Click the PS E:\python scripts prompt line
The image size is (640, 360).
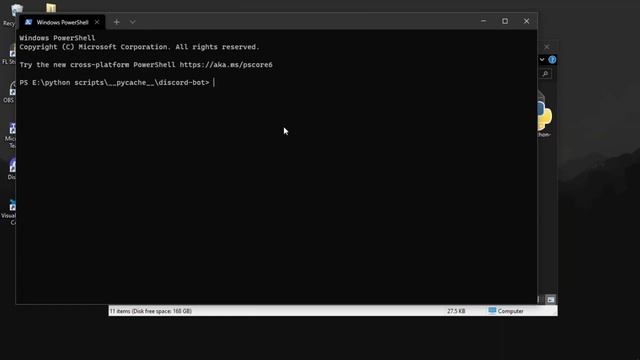[x=114, y=82]
